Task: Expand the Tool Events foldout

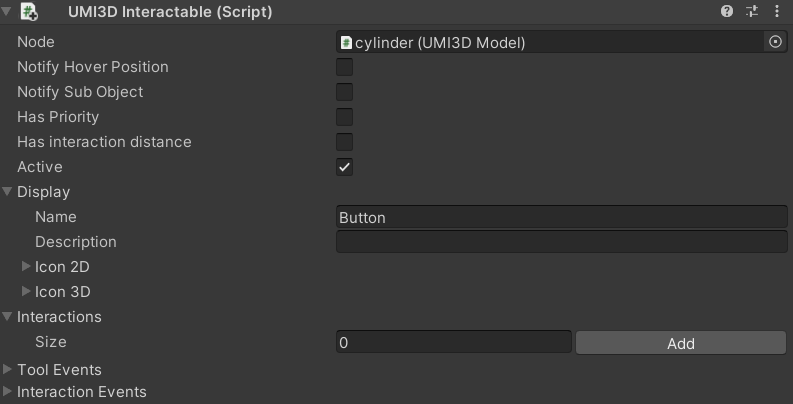Action: [x=7, y=369]
